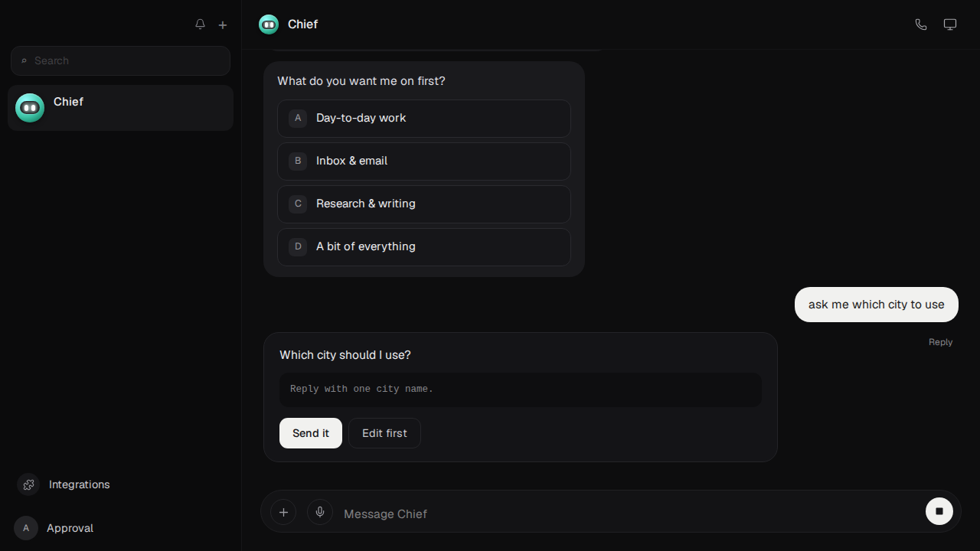Choose option A Day-to-day work

pos(424,119)
